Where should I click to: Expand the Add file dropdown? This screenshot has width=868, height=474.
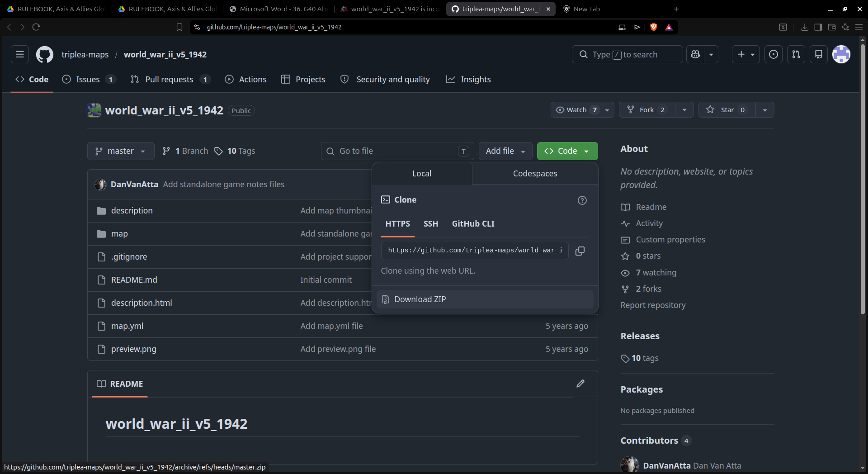(x=505, y=151)
